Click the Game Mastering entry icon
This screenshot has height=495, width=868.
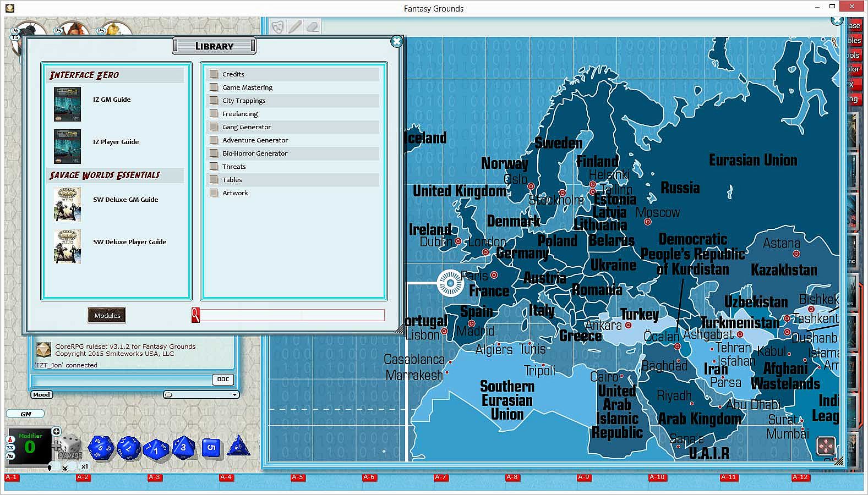pyautogui.click(x=214, y=87)
